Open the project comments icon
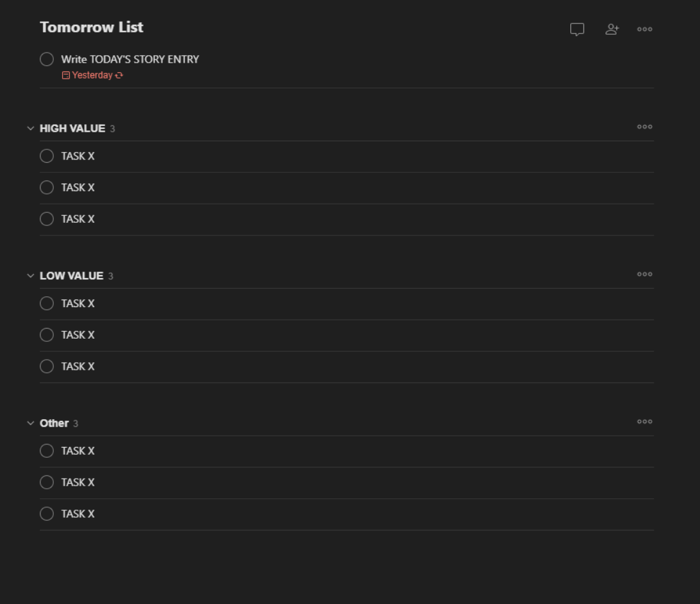The width and height of the screenshot is (700, 604). click(x=577, y=30)
